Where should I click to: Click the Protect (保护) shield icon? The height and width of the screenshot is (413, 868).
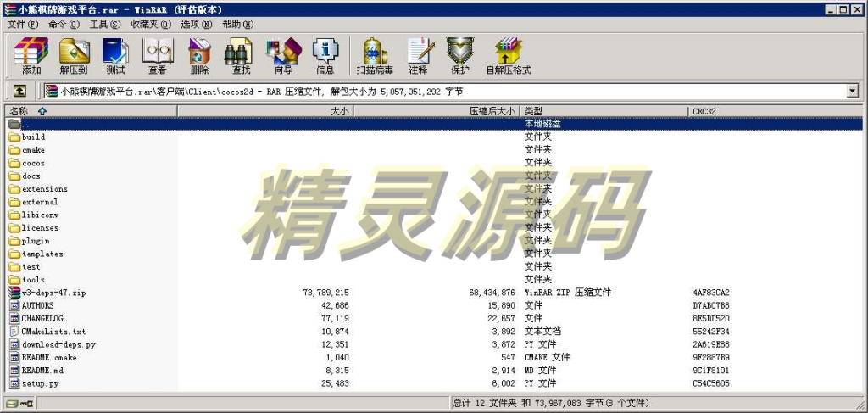pyautogui.click(x=460, y=56)
